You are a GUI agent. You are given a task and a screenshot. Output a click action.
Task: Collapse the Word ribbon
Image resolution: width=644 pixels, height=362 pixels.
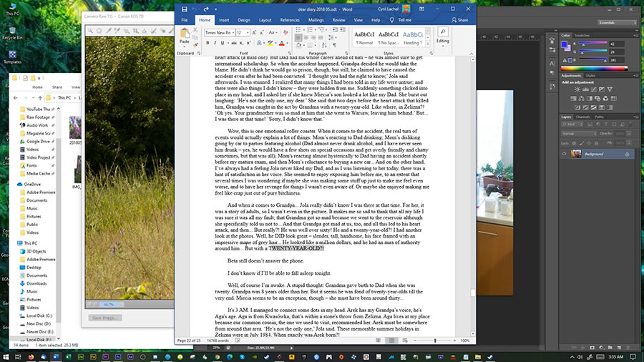[x=471, y=54]
